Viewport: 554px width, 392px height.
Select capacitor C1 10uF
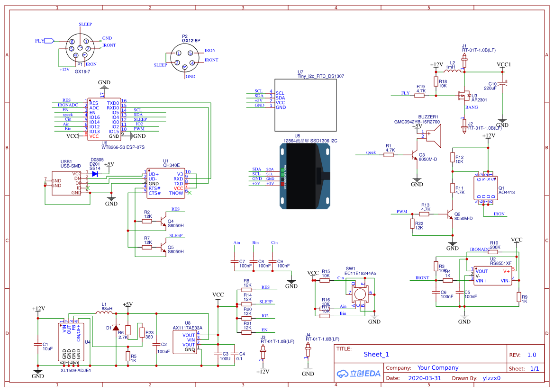point(38,344)
